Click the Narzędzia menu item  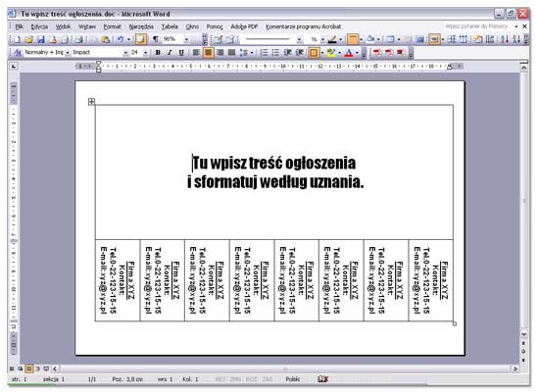pyautogui.click(x=141, y=26)
